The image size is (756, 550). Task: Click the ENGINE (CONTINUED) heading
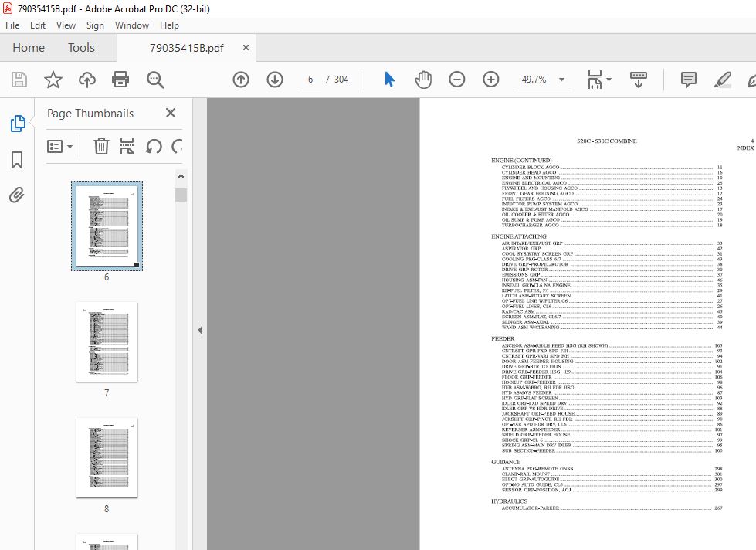click(521, 160)
